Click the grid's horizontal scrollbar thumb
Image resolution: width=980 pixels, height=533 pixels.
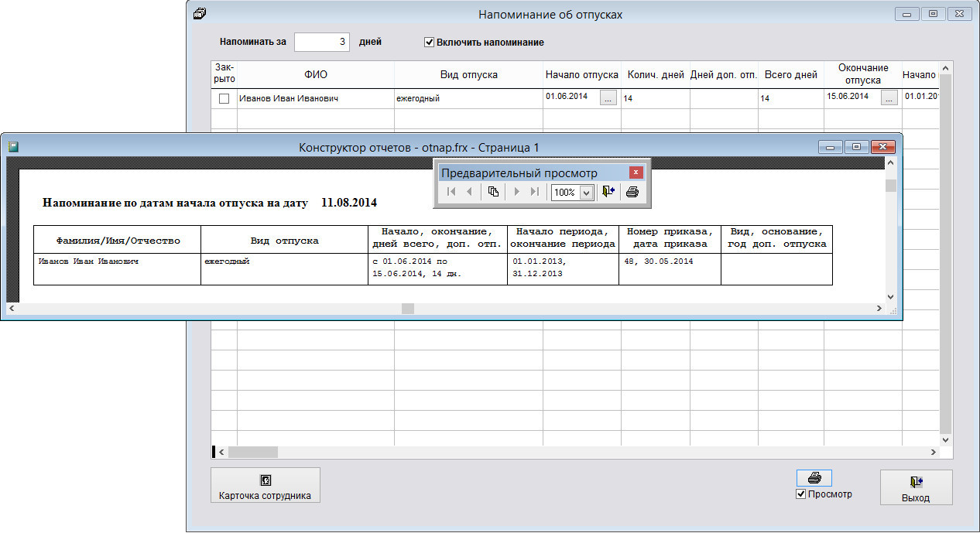point(252,452)
